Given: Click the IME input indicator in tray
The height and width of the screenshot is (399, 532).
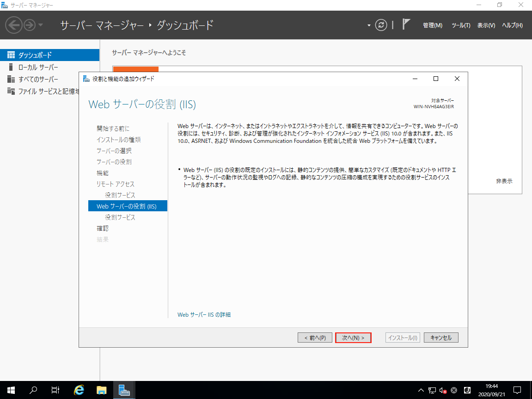Looking at the screenshot, I should [x=467, y=390].
